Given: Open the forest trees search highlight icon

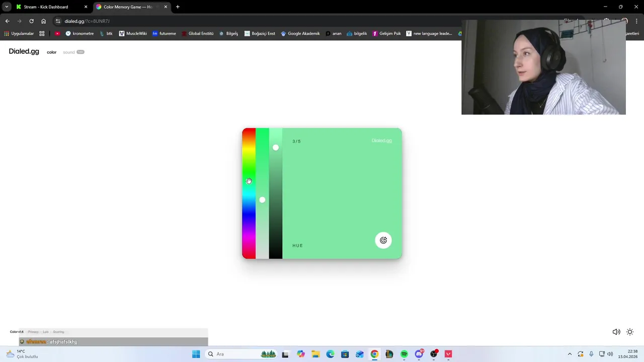Looking at the screenshot, I should pyautogui.click(x=268, y=354).
